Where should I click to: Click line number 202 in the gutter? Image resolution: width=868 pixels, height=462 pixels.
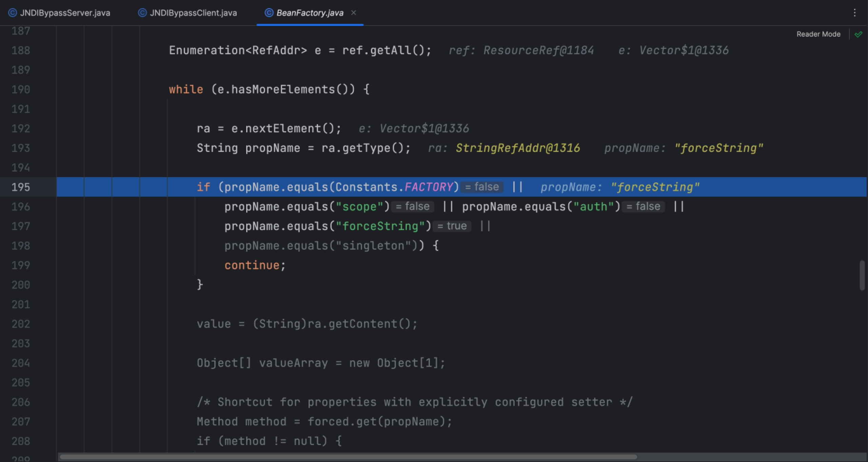21,324
